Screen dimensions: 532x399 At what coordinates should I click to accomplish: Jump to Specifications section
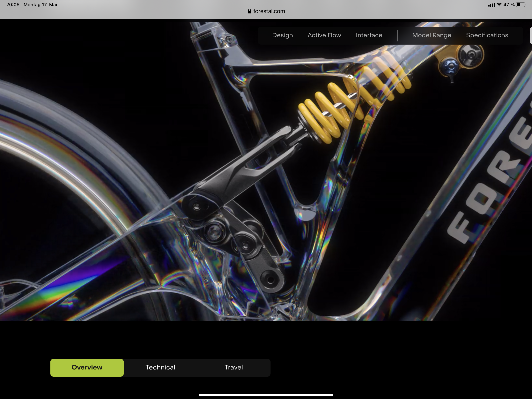pyautogui.click(x=487, y=35)
